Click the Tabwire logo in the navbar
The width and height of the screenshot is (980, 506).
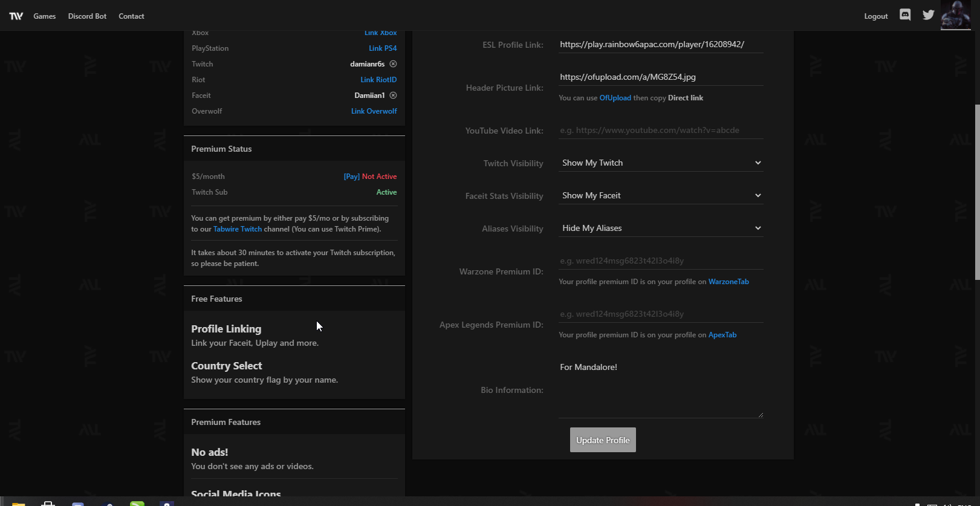point(16,16)
